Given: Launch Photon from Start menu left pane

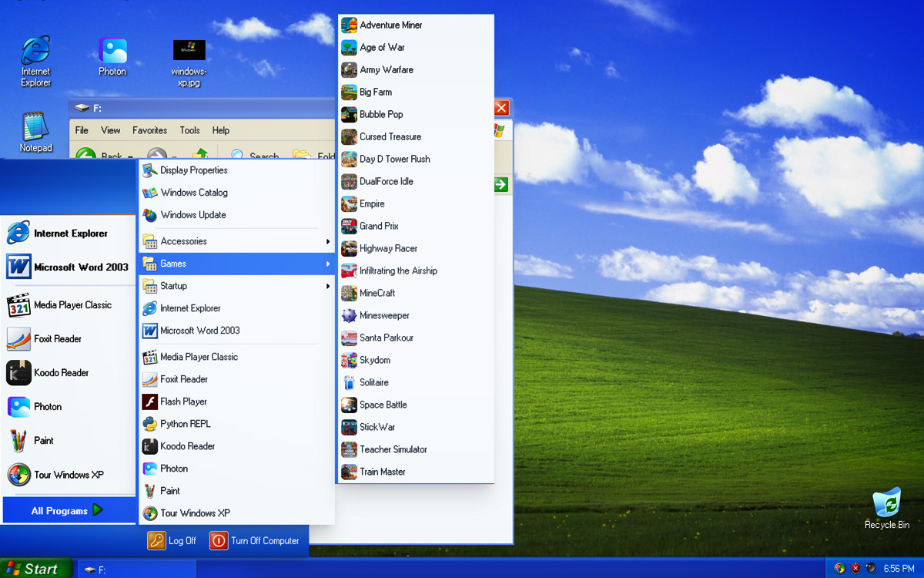Looking at the screenshot, I should click(68, 407).
